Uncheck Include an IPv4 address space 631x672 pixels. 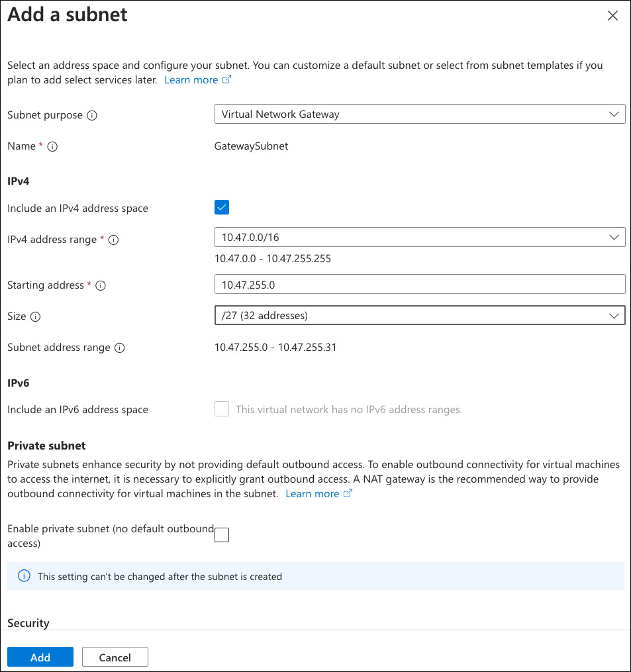pos(222,208)
